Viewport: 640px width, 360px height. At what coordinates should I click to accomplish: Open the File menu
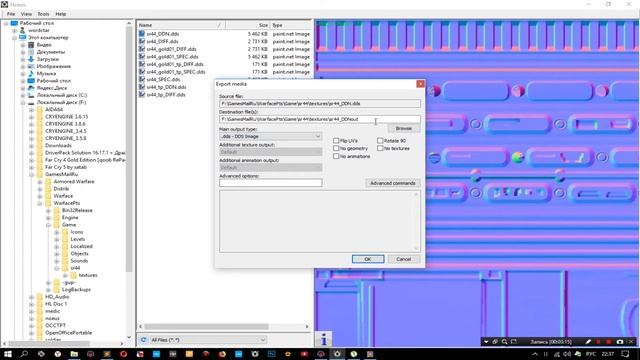tap(11, 14)
